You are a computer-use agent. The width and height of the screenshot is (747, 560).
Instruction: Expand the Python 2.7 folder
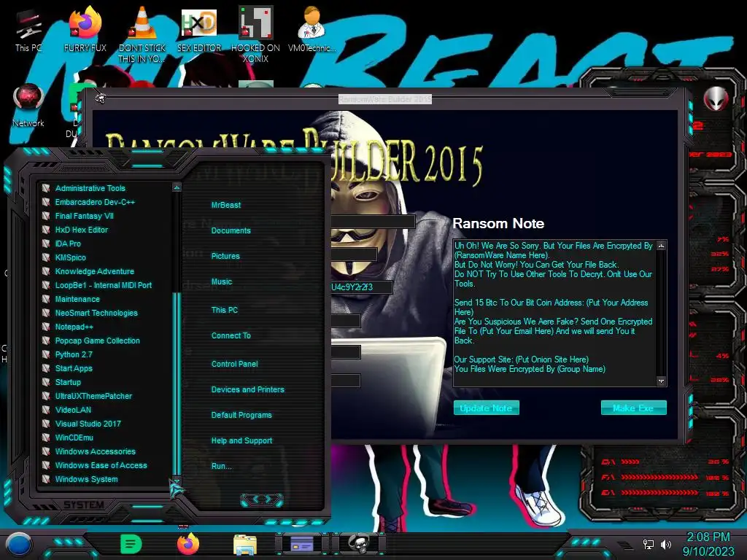(74, 354)
